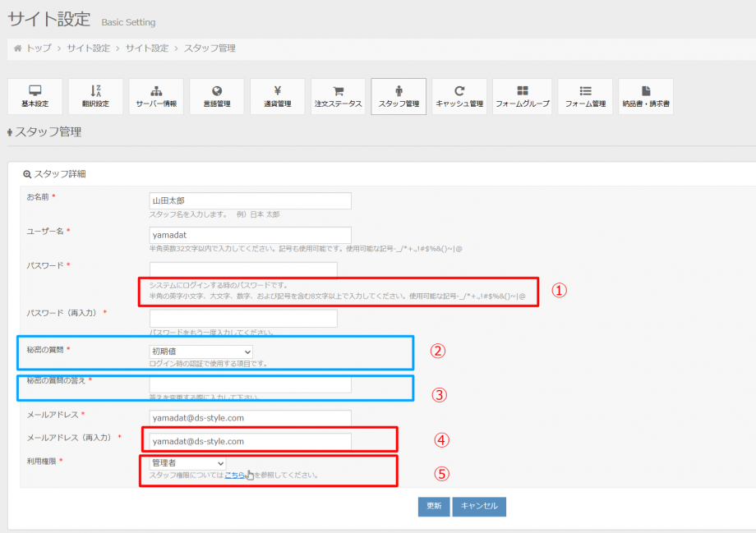Click トップ in the breadcrumb
The height and width of the screenshot is (533, 756).
(x=38, y=48)
